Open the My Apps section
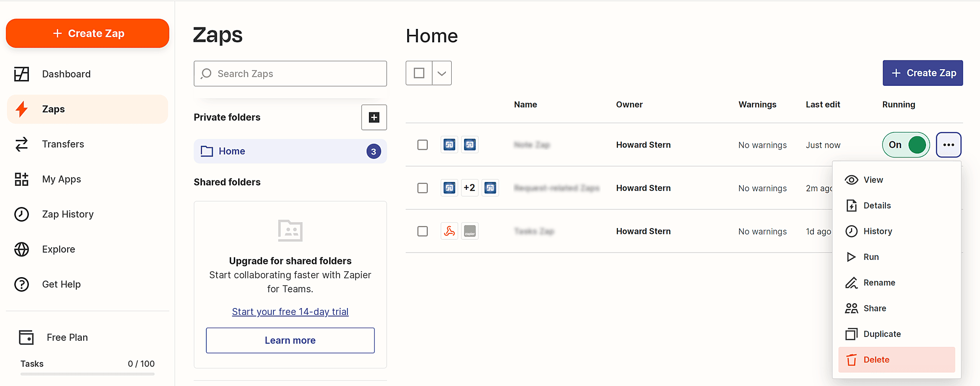980x386 pixels. pyautogui.click(x=61, y=180)
